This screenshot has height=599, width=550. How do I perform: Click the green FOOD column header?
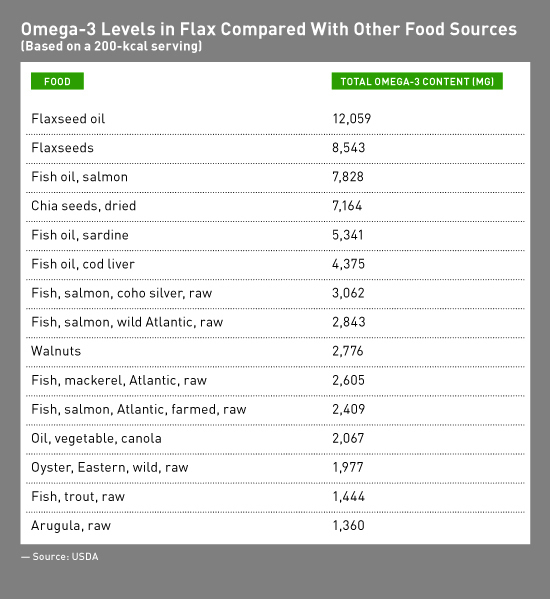57,81
